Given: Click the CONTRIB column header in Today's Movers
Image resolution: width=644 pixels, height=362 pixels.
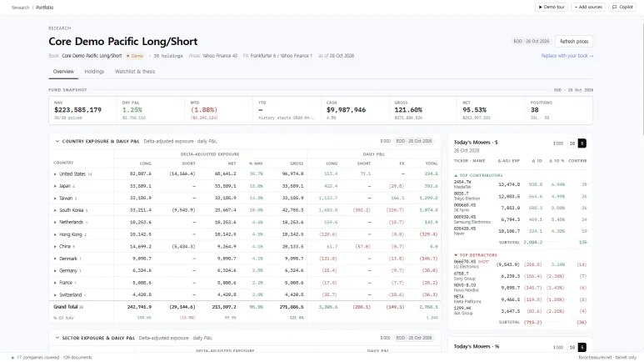Looking at the screenshot, I should coord(577,161).
